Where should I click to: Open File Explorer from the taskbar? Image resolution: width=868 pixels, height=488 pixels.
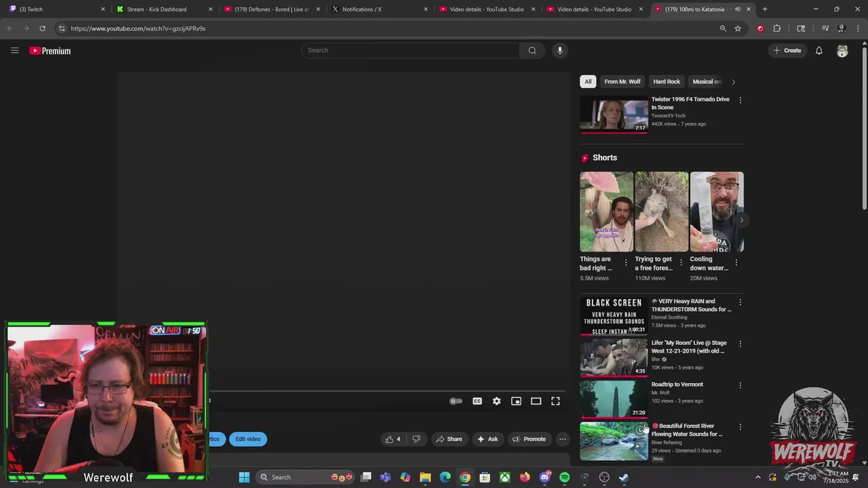(425, 477)
